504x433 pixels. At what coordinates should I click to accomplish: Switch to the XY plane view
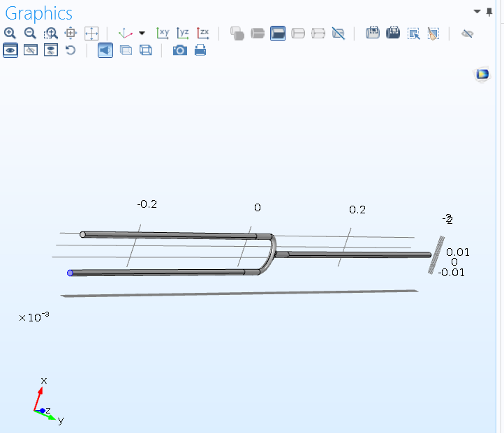[163, 33]
